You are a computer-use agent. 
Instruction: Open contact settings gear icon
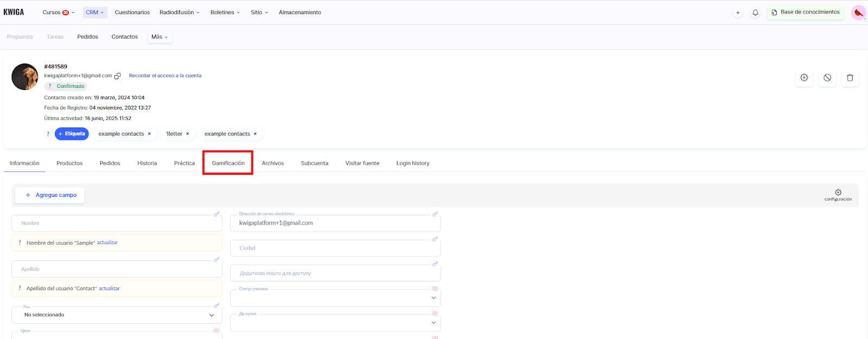[804, 78]
